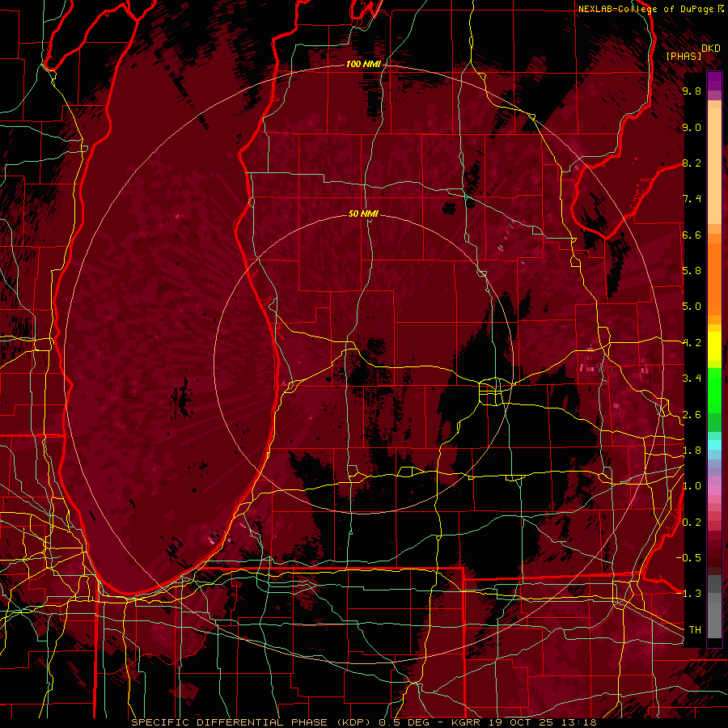Viewport: 728px width, 728px height.
Task: Click the 7.4 scale label
Action: (692, 199)
